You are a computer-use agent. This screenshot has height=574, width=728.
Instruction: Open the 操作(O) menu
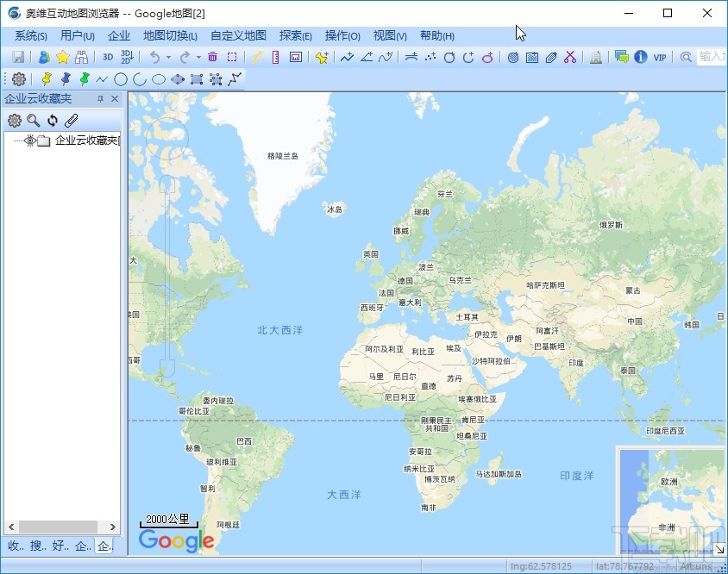[342, 35]
